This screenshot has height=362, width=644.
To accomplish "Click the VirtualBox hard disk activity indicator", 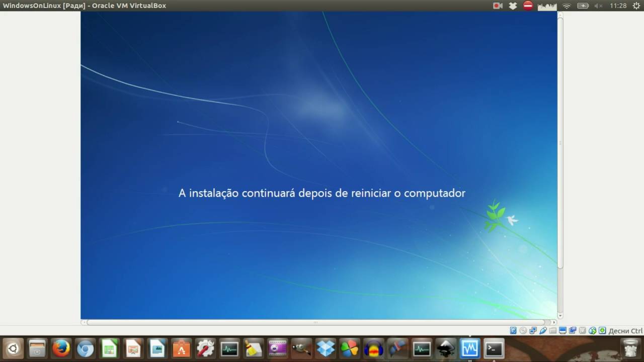I will click(513, 330).
